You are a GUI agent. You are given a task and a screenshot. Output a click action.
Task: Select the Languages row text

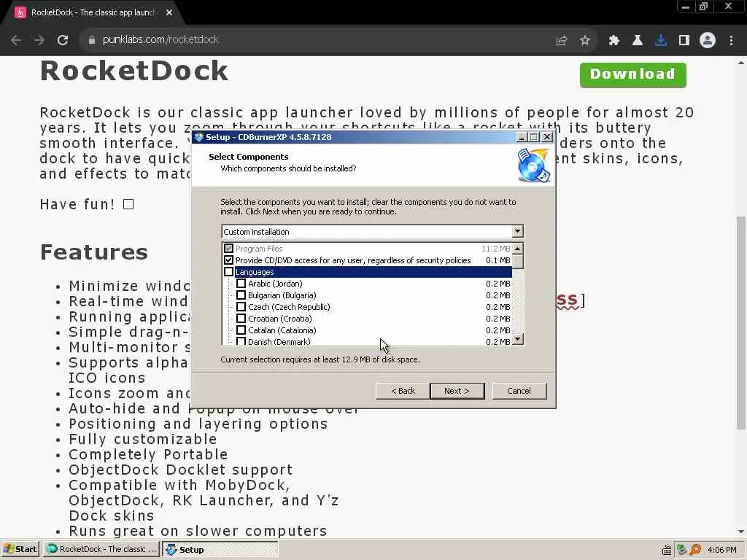click(x=255, y=272)
